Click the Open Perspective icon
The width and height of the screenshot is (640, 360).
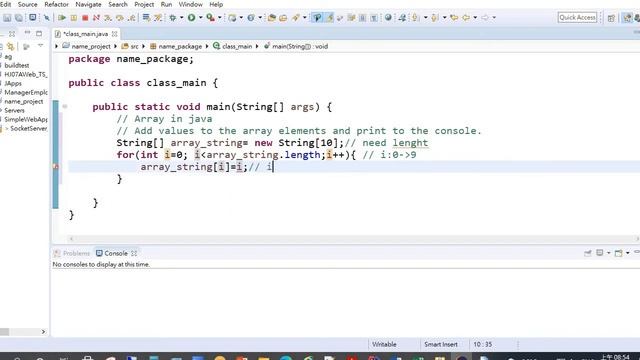point(611,18)
